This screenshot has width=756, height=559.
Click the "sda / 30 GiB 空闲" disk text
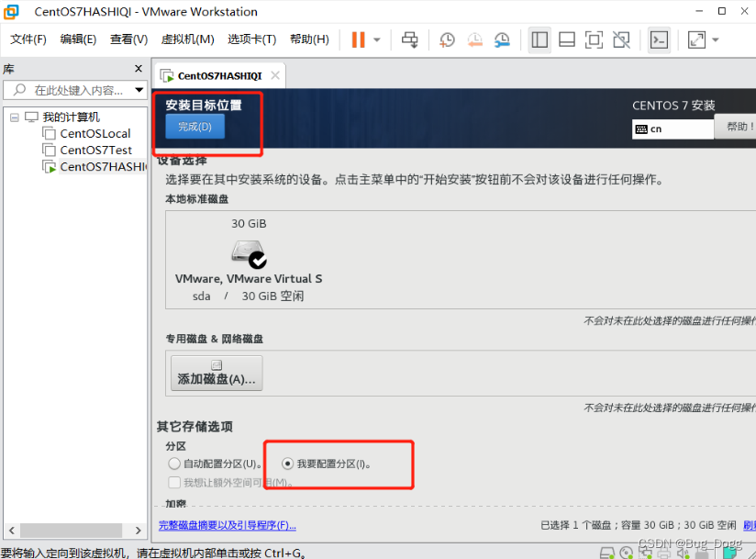[249, 296]
